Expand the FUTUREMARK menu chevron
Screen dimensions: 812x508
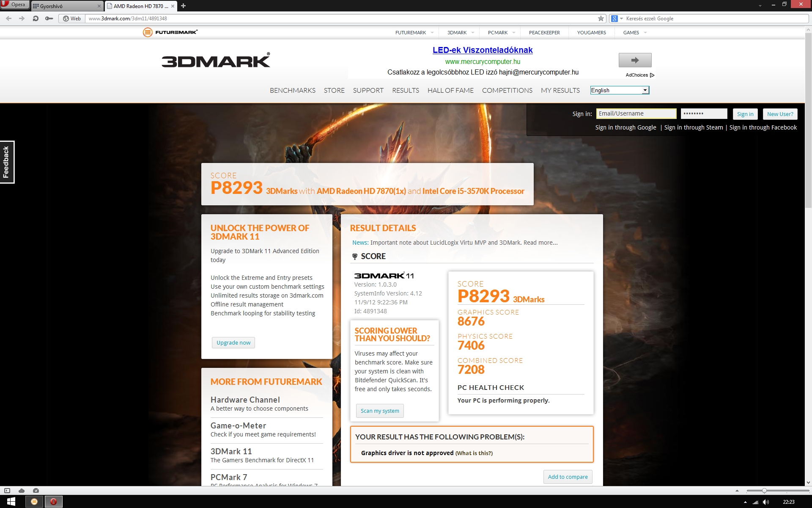[432, 33]
